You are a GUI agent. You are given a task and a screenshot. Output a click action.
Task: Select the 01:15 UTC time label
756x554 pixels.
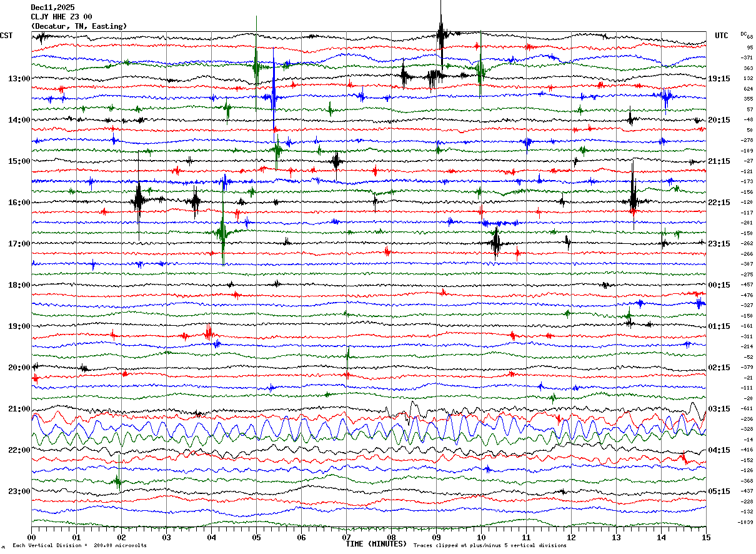tap(719, 326)
